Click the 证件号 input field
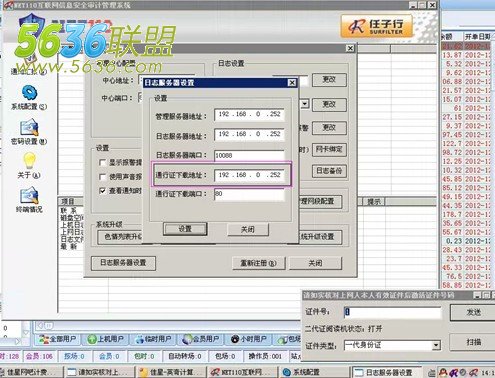The width and height of the screenshot is (495, 378). point(392,312)
